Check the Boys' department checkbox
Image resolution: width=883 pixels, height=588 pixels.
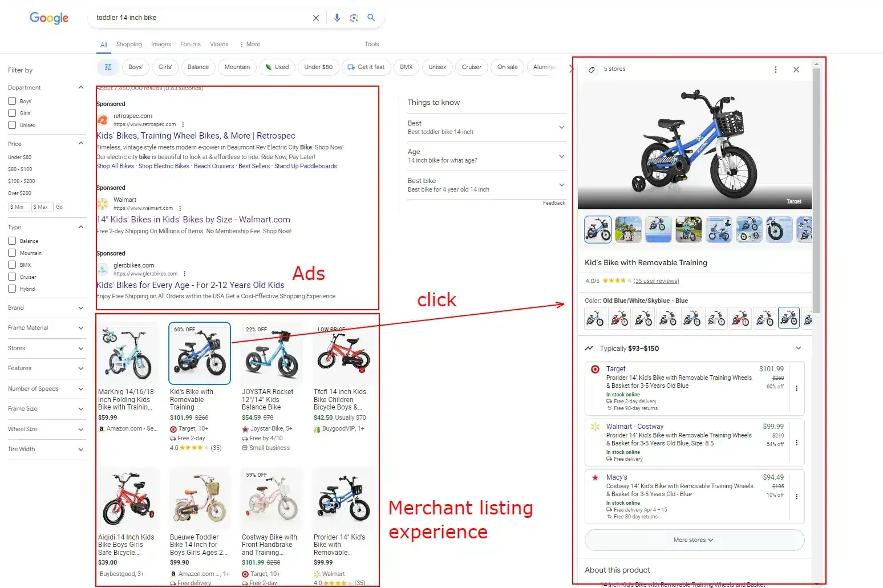[12, 100]
